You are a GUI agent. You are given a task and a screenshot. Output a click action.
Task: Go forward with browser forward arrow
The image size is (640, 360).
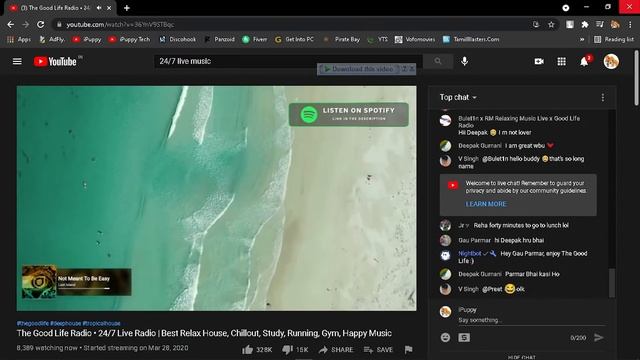coord(25,24)
